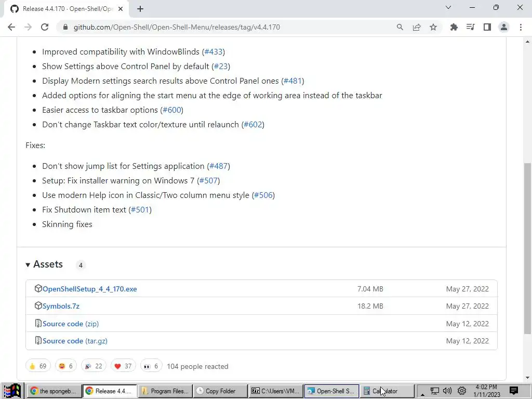Toggle thumbs up reaction 69
532x399 pixels.
tap(38, 366)
